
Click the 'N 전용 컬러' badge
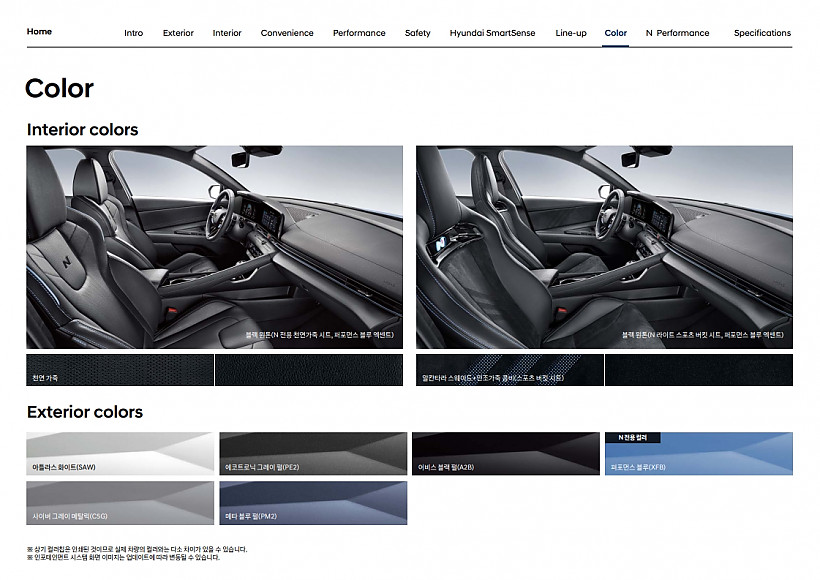coord(633,437)
